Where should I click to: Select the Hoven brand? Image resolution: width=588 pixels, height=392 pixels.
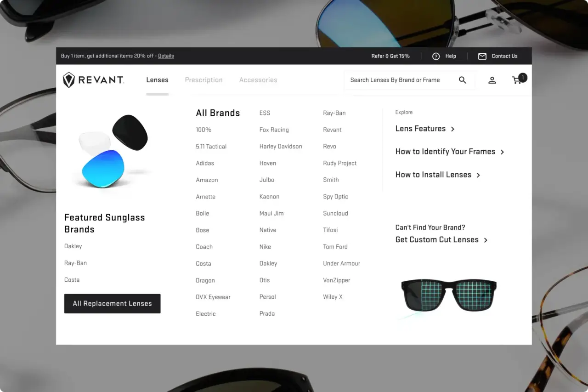point(267,163)
